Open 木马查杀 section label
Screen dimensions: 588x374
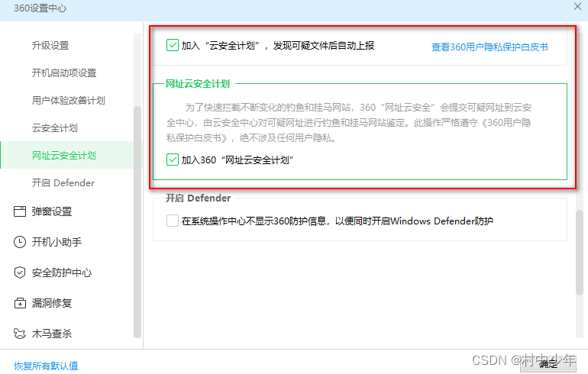click(x=52, y=334)
